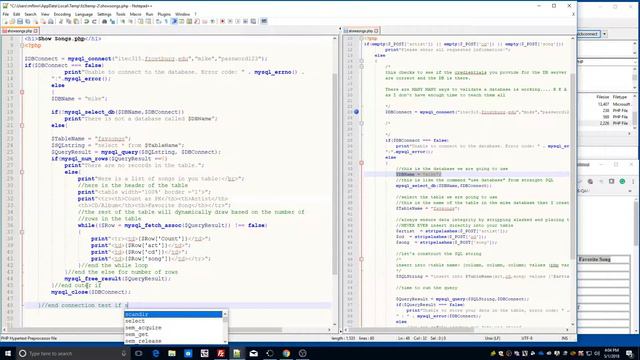Click the macro Playback icon

[238, 21]
